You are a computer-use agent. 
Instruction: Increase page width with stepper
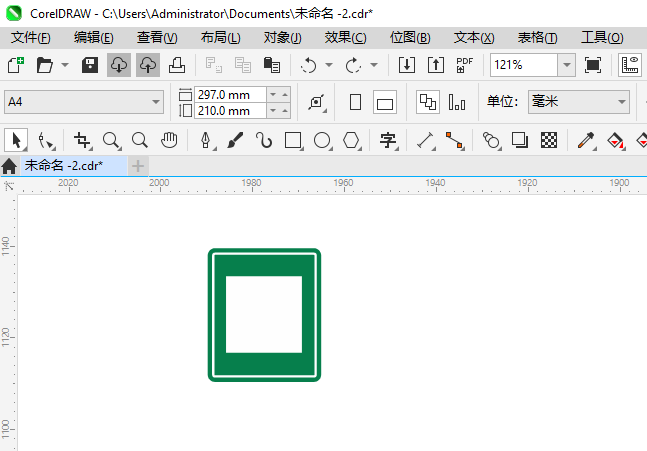[285, 95]
